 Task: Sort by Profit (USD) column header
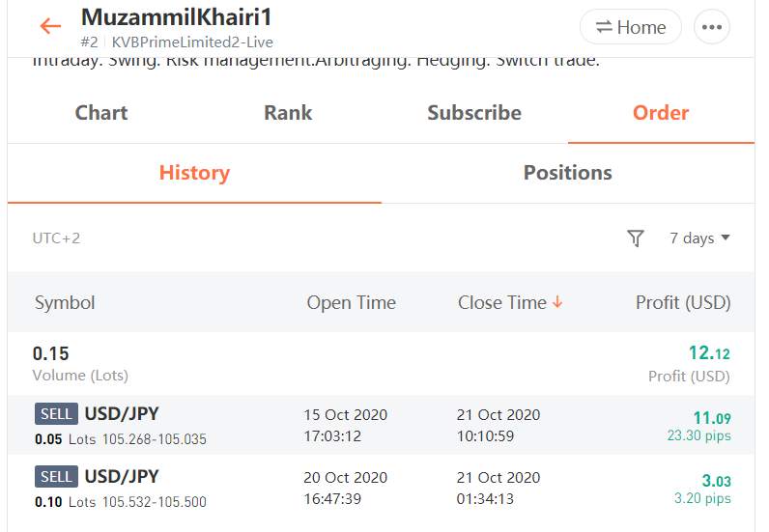coord(683,302)
